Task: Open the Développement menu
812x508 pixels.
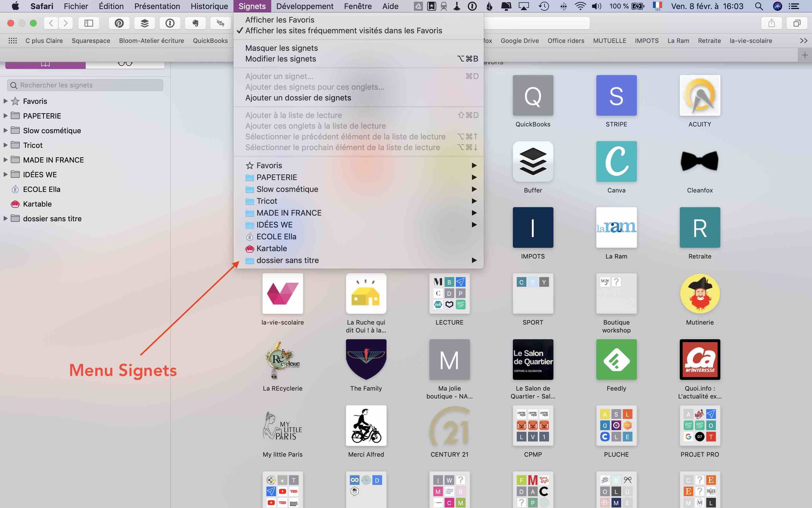Action: pyautogui.click(x=305, y=6)
